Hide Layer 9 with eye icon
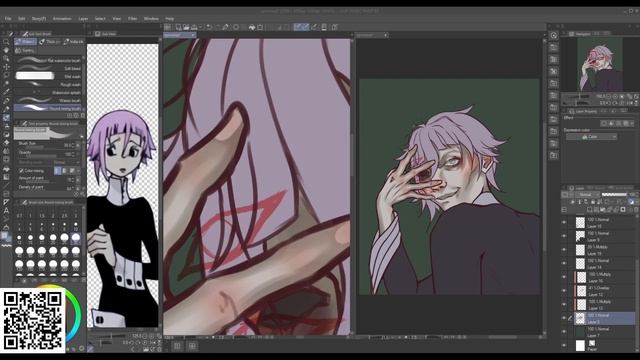This screenshot has width=640, height=360. click(564, 236)
